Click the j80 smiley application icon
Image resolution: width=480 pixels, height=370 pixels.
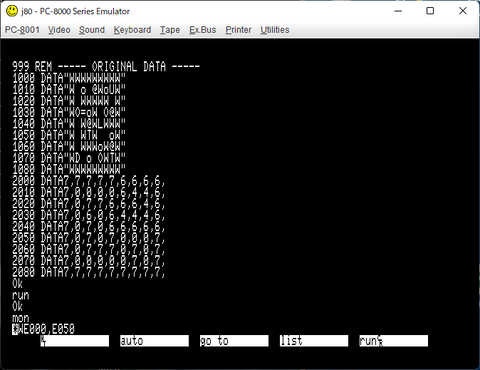coord(12,11)
